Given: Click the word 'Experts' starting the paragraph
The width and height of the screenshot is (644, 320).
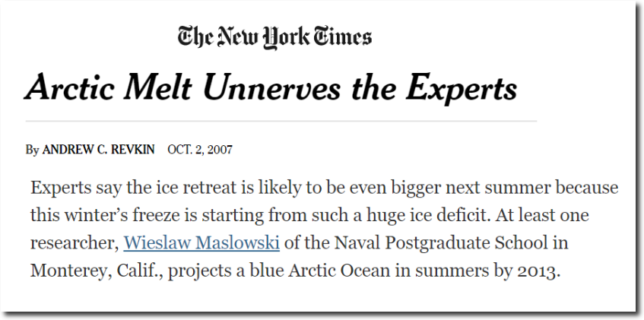Looking at the screenshot, I should coord(61,189).
